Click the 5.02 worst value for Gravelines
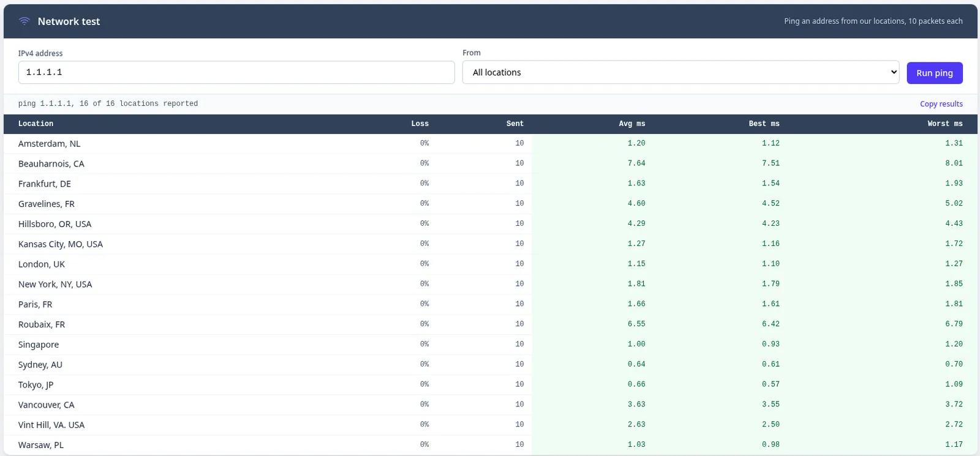 point(954,204)
